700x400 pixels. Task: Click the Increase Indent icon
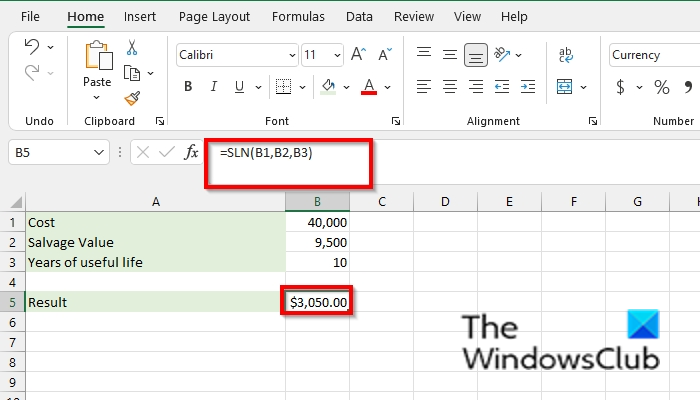pos(528,87)
